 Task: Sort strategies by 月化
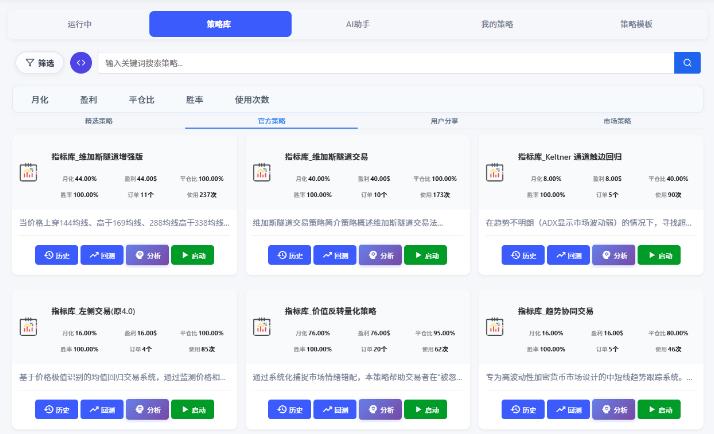40,100
